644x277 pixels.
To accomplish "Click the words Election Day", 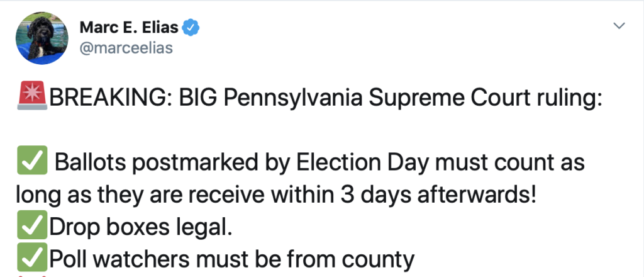I will coord(360,163).
